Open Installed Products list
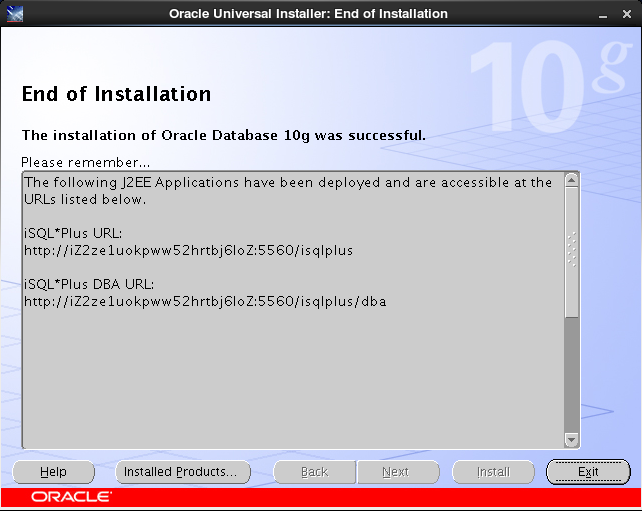 coord(183,472)
